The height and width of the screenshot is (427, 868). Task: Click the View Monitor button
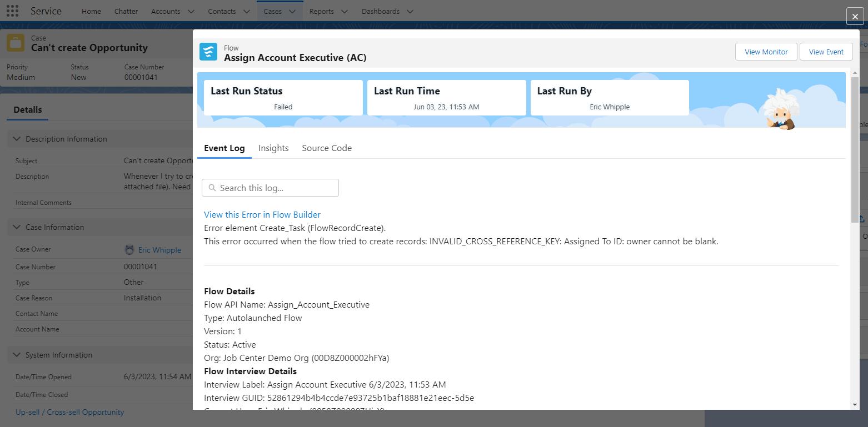[x=766, y=52]
